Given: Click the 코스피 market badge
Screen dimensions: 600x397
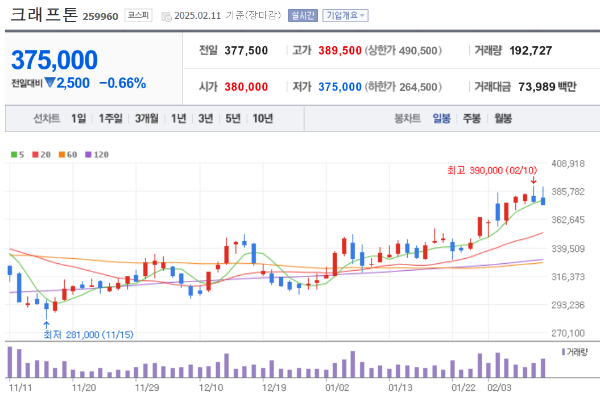Looking at the screenshot, I should point(138,15).
